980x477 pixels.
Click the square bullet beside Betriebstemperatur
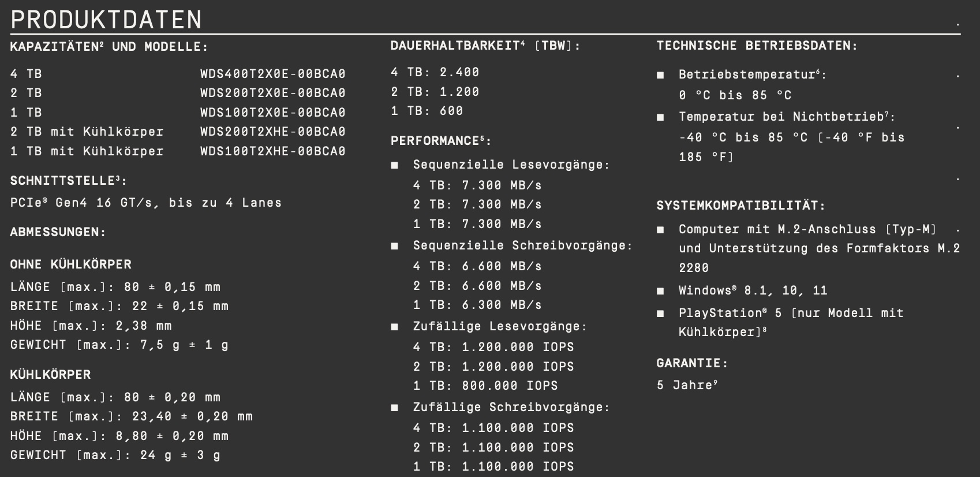pyautogui.click(x=660, y=75)
